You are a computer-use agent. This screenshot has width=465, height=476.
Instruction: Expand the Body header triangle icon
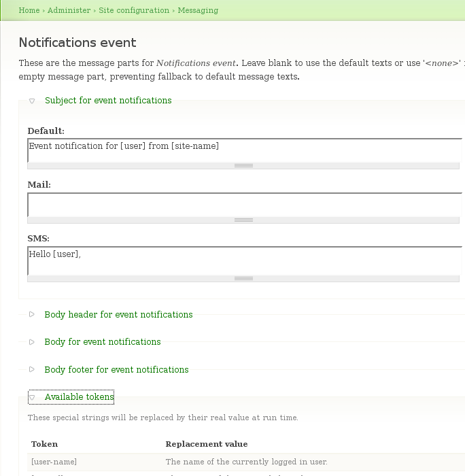(x=32, y=315)
